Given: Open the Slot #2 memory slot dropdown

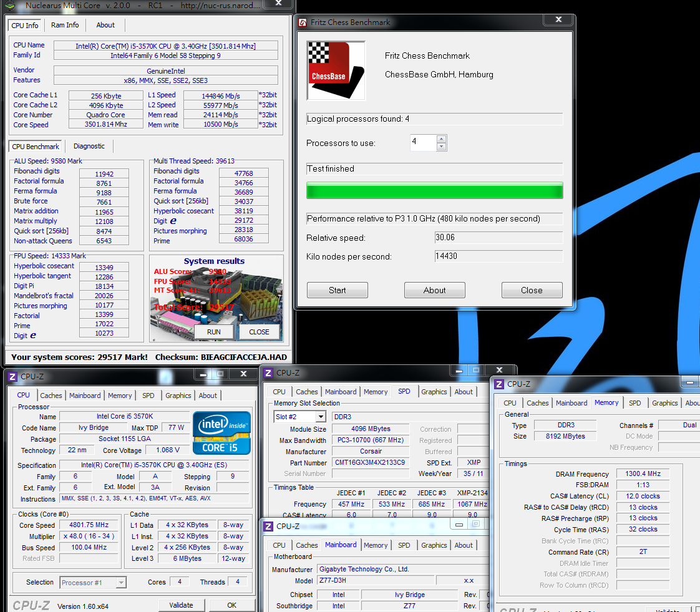Looking at the screenshot, I should coord(321,417).
